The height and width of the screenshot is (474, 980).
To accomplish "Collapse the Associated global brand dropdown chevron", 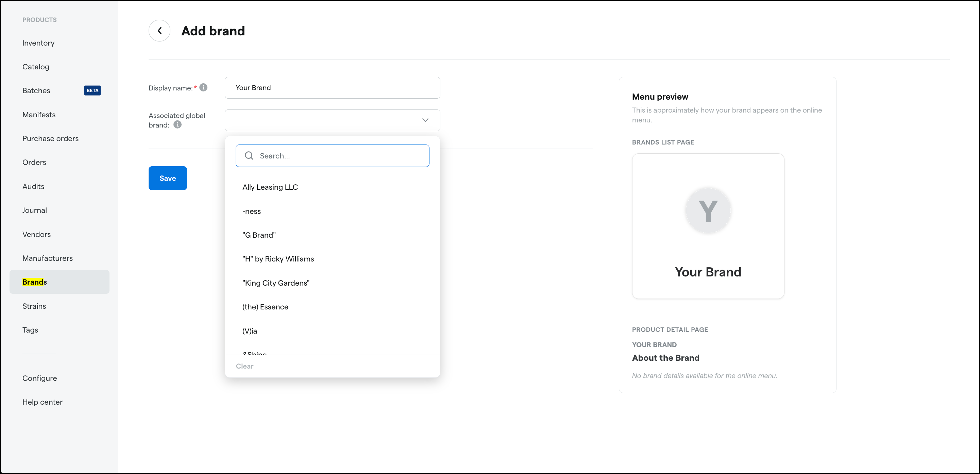I will pyautogui.click(x=425, y=120).
